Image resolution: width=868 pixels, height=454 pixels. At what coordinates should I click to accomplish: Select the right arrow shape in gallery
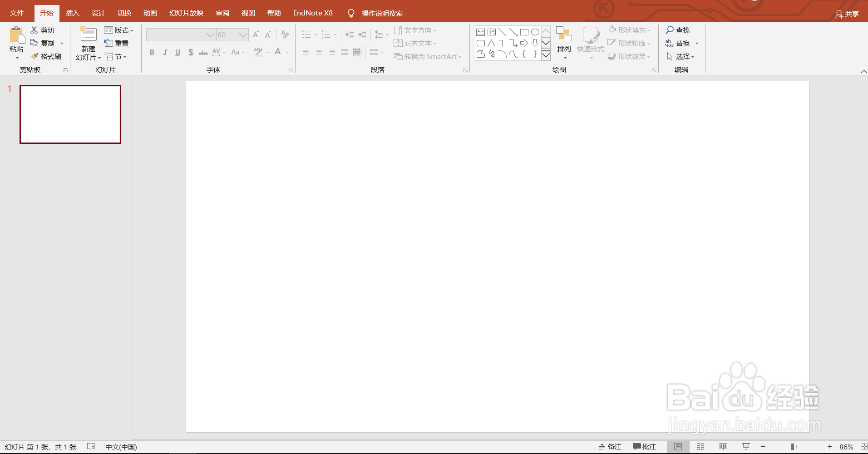(524, 43)
